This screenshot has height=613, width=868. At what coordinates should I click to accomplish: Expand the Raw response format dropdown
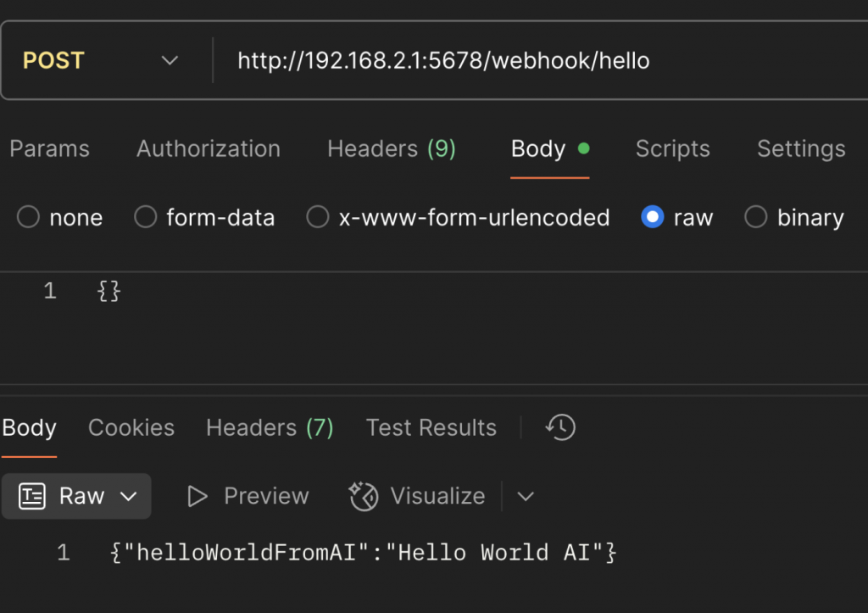click(x=129, y=496)
